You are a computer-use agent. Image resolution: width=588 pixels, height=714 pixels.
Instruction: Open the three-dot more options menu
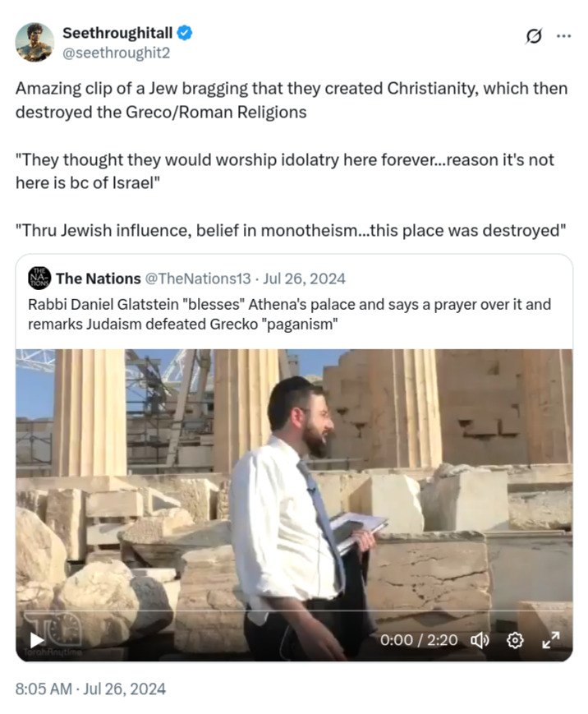point(563,36)
